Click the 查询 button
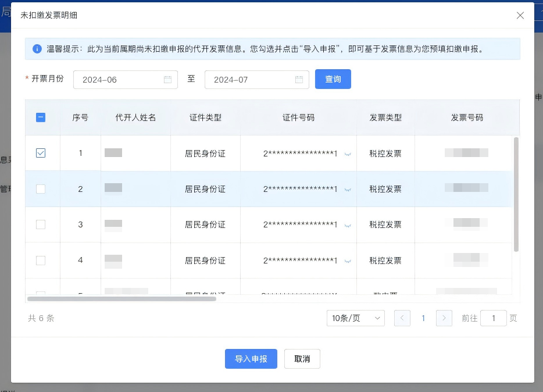 tap(333, 79)
